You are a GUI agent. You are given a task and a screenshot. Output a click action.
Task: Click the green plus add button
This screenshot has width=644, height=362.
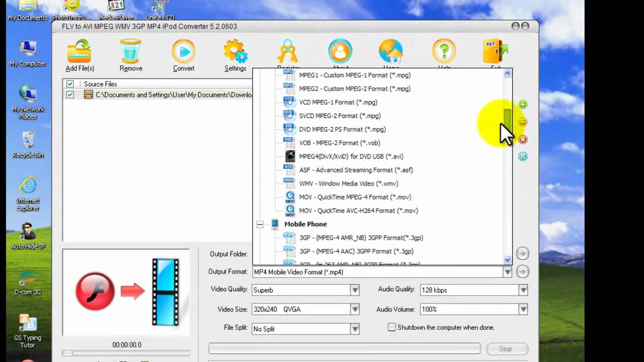(523, 105)
